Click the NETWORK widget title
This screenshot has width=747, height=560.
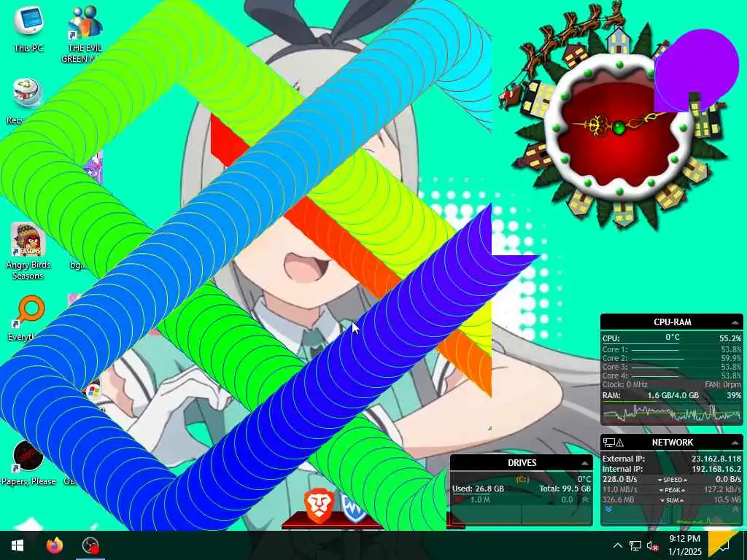click(672, 443)
